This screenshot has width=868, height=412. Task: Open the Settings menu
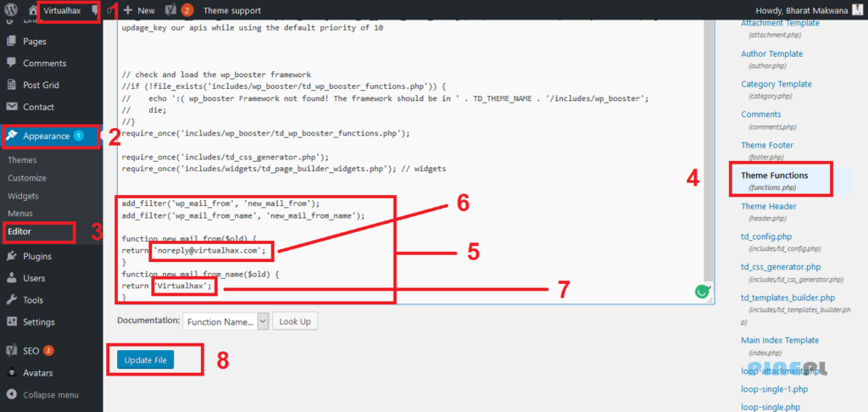coord(39,322)
